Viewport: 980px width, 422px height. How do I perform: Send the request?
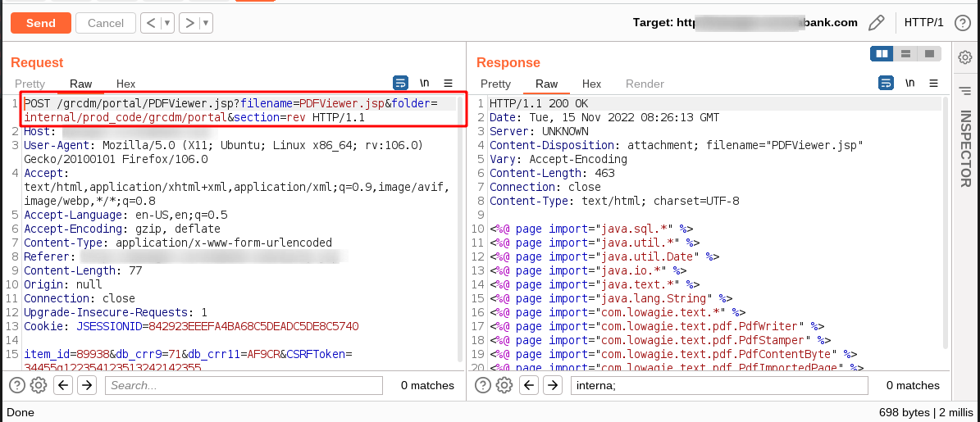(41, 23)
